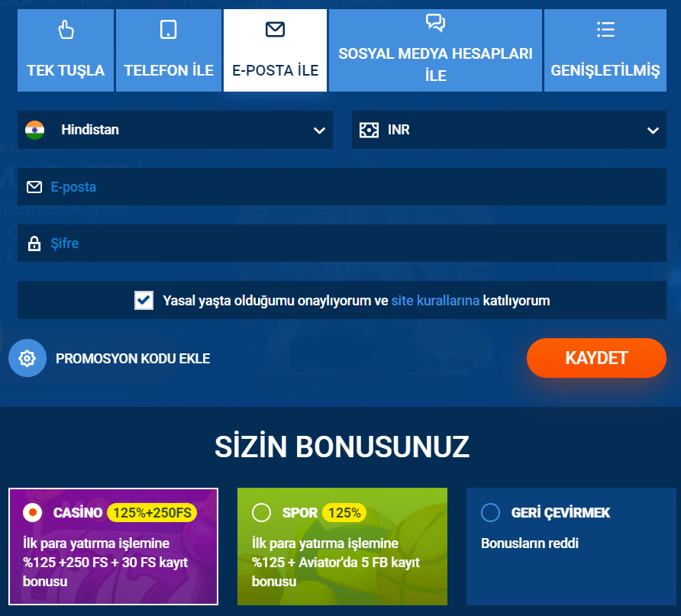Click Promosyon Kodu Ekle
Image resolution: width=681 pixels, height=616 pixels.
pos(133,359)
